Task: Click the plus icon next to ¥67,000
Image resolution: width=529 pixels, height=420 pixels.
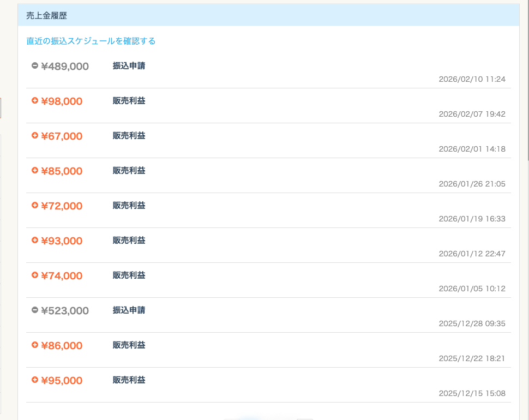Action: 35,136
